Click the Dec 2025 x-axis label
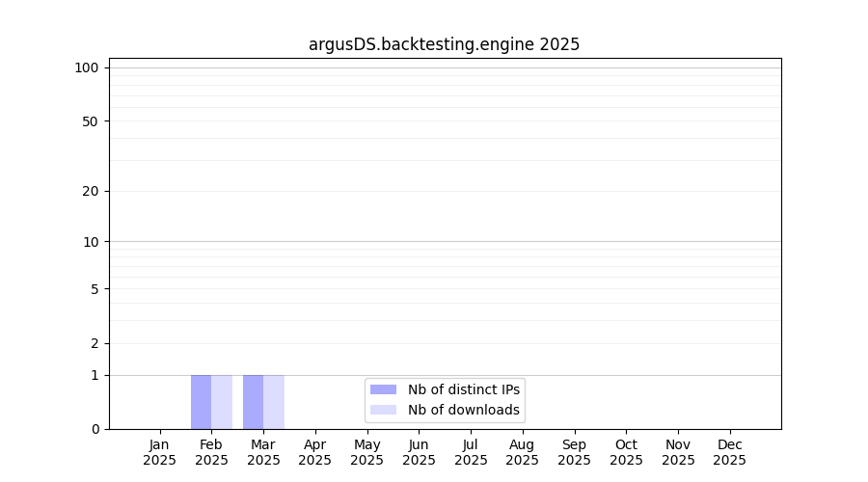The image size is (868, 482). 730,452
